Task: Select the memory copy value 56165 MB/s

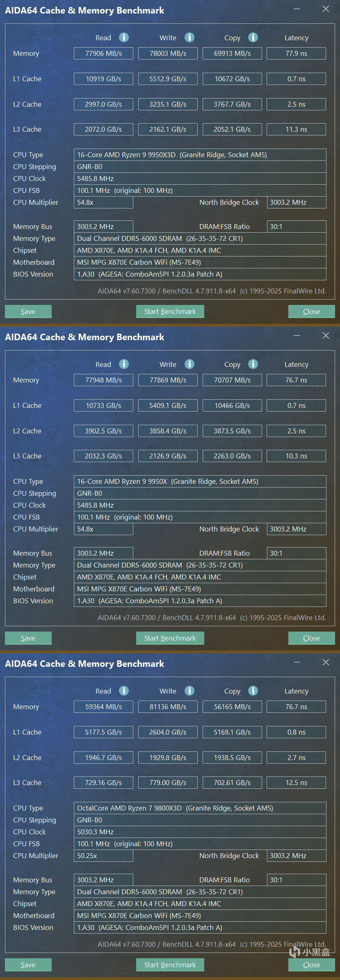Action: tap(232, 707)
